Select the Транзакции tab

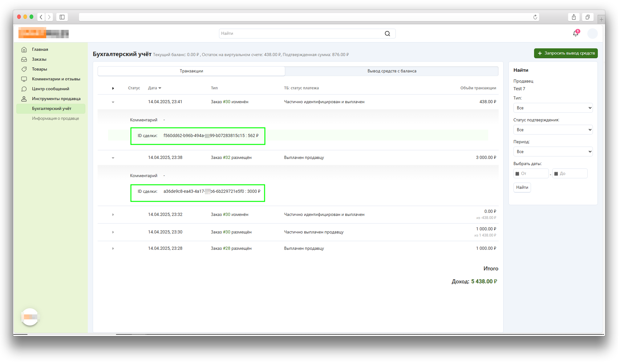click(191, 71)
